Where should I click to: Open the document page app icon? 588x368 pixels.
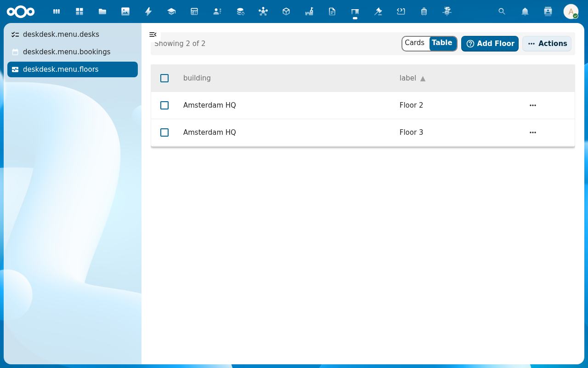(332, 11)
